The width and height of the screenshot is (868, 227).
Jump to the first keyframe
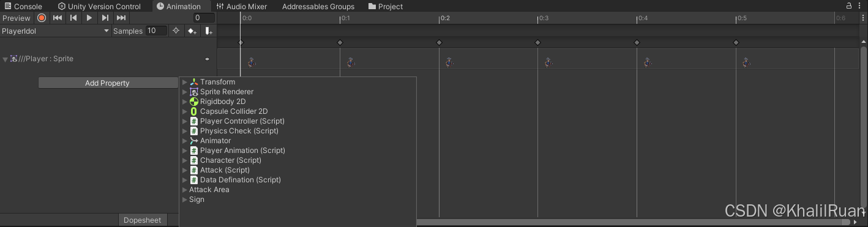click(x=58, y=18)
